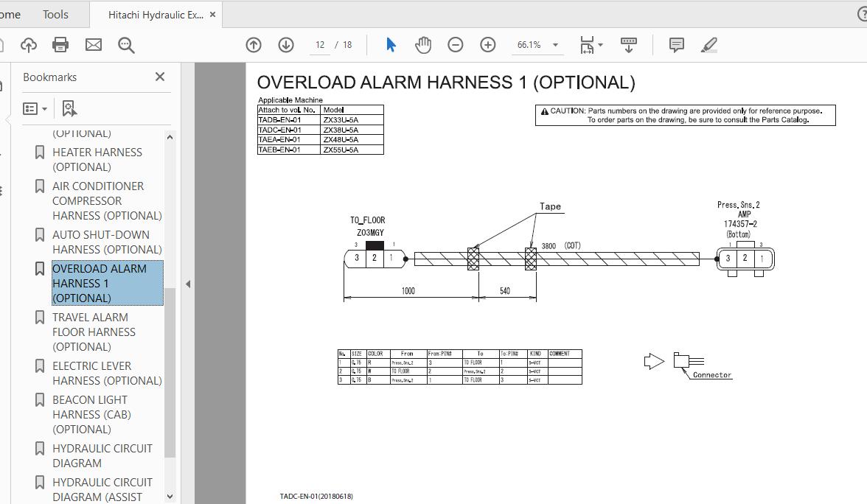Click the upload to cloud icon
The width and height of the screenshot is (867, 504).
pyautogui.click(x=28, y=45)
